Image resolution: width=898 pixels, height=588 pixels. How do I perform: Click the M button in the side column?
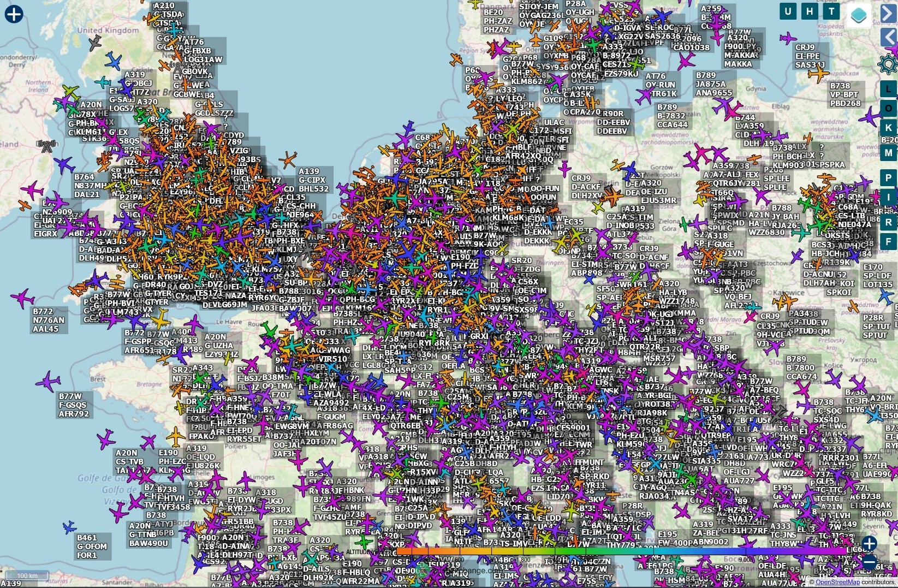click(x=889, y=153)
